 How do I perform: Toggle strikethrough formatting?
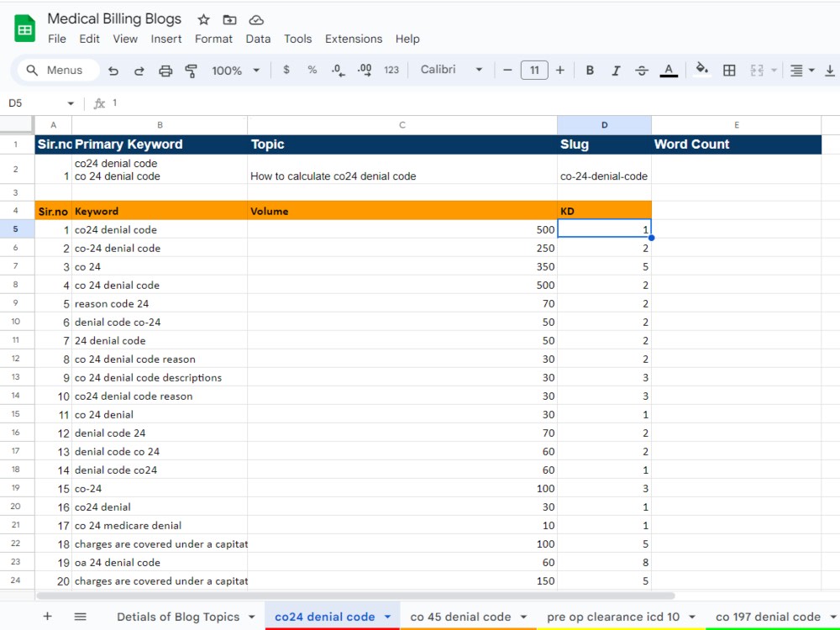642,71
